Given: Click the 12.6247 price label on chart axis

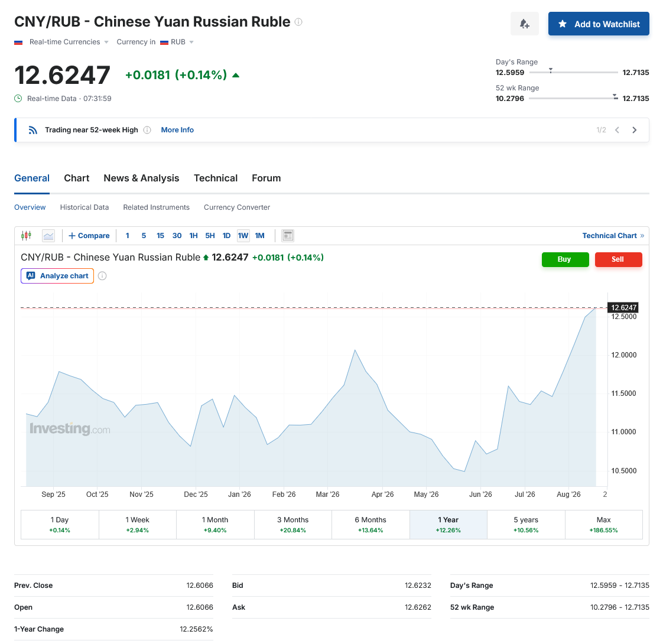Looking at the screenshot, I should pyautogui.click(x=623, y=307).
